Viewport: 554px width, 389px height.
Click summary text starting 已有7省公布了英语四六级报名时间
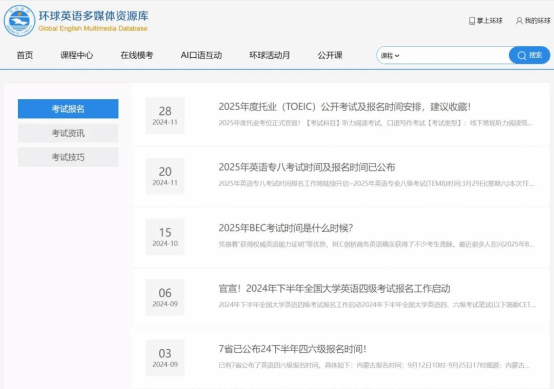coord(374,365)
